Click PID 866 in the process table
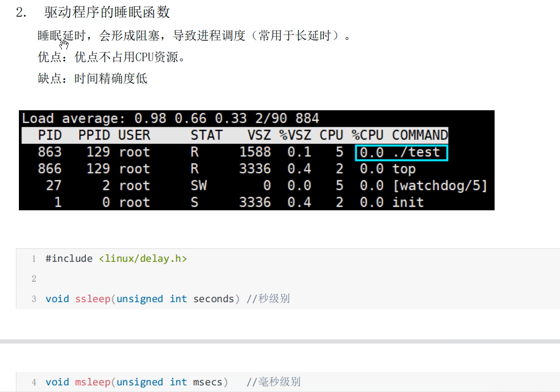This screenshot has width=560, height=392. 50,169
